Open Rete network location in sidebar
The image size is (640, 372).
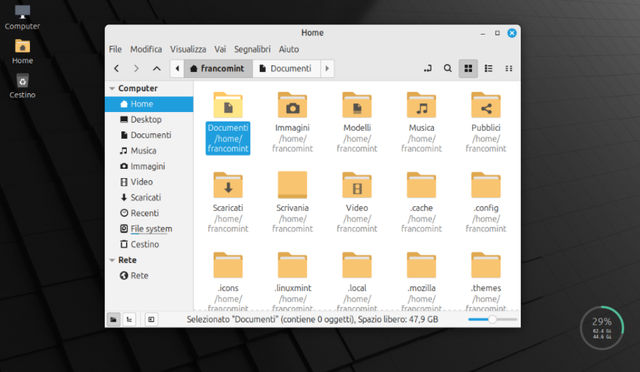click(149, 276)
